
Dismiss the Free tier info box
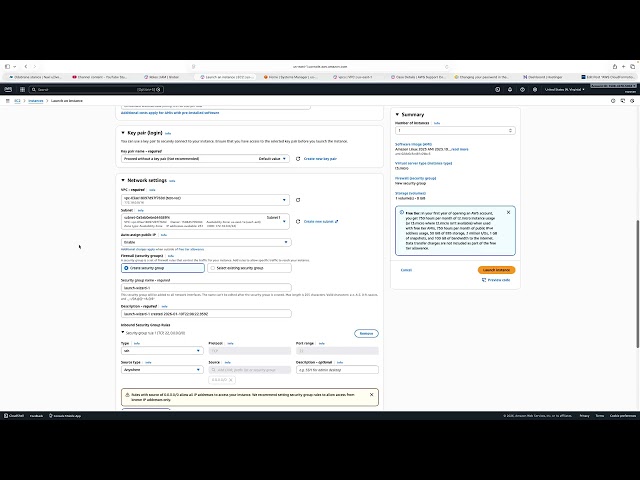click(508, 213)
